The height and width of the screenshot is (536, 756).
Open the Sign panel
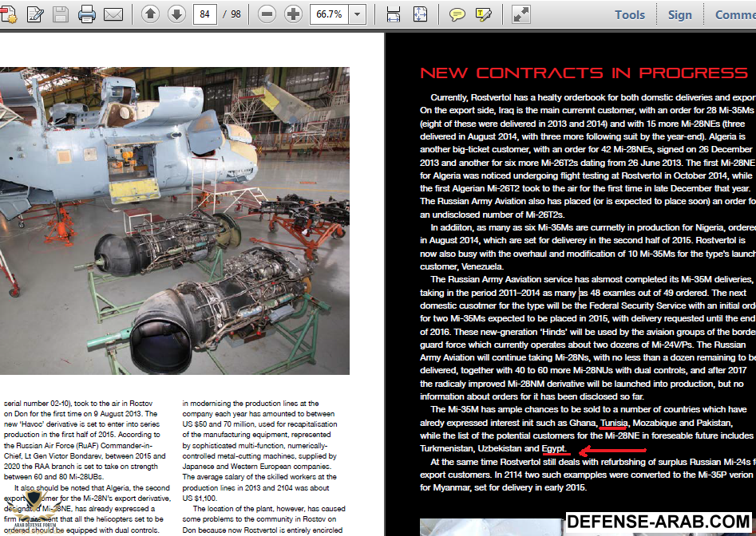[x=679, y=14]
